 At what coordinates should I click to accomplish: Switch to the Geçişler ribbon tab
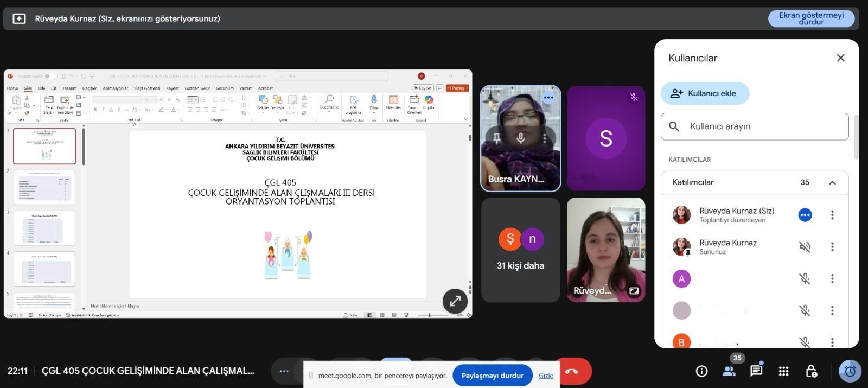(90, 88)
